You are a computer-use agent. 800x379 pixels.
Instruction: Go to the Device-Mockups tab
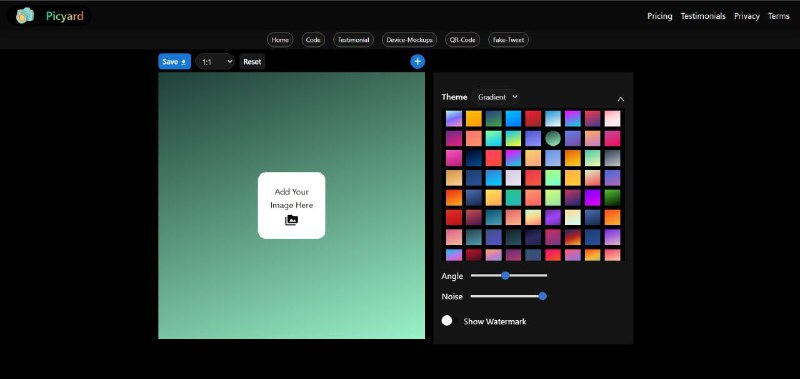[x=409, y=40]
